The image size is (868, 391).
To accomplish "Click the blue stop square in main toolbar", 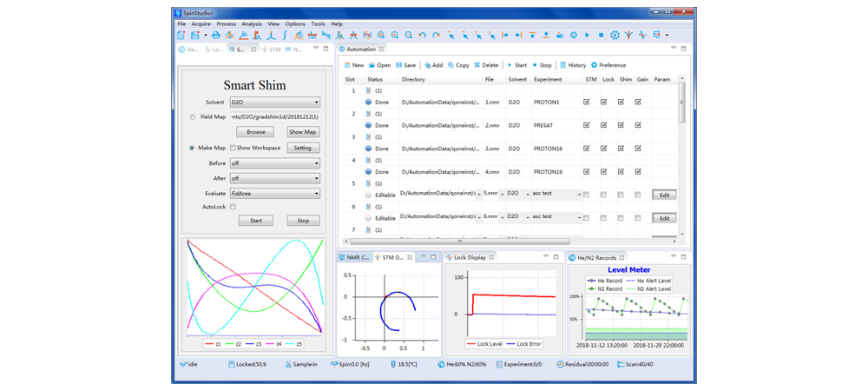I will [601, 35].
